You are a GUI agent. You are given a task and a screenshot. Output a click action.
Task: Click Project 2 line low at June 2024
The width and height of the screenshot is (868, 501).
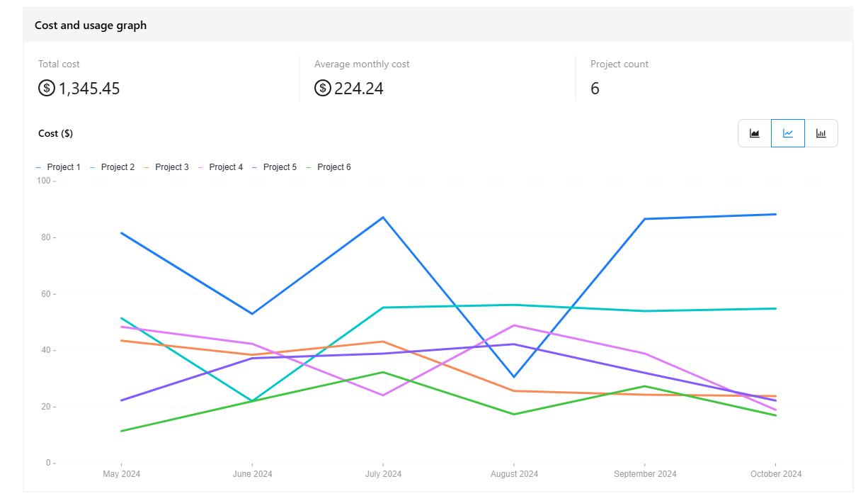tap(252, 401)
